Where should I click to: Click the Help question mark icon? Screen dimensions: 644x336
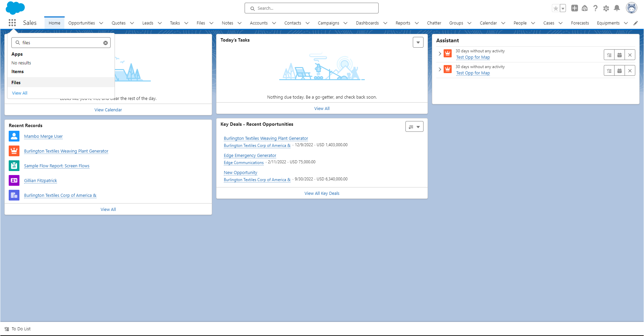[595, 8]
